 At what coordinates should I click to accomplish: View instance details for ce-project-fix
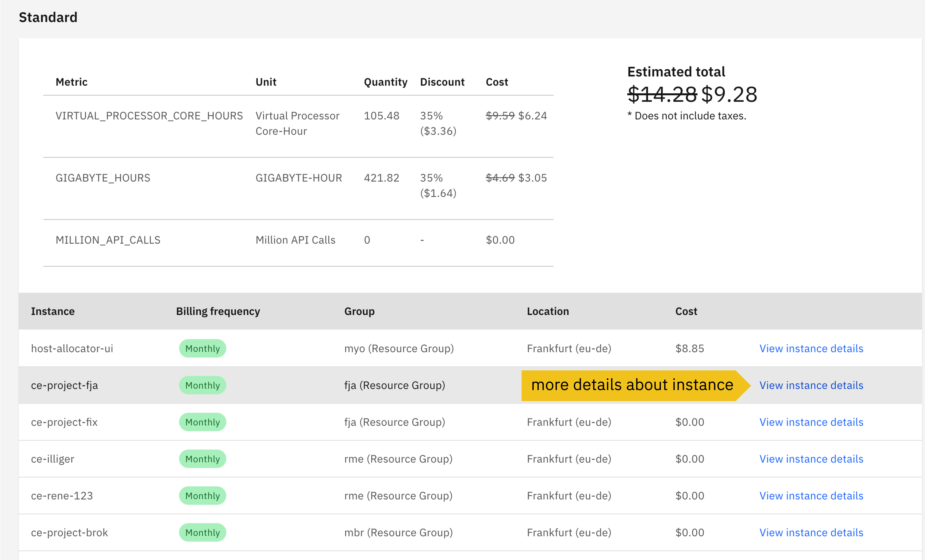(x=811, y=422)
